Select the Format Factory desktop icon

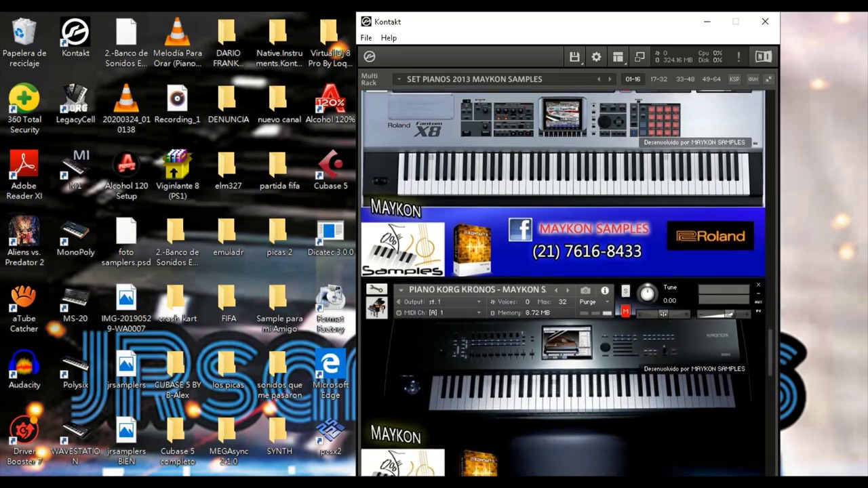click(x=330, y=308)
